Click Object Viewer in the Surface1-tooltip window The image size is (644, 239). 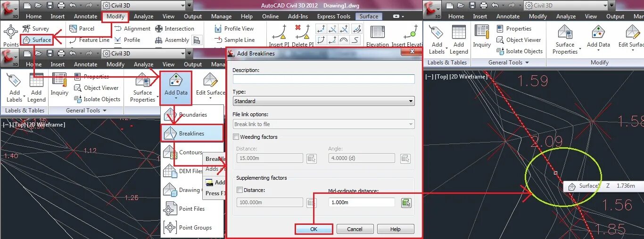click(519, 40)
